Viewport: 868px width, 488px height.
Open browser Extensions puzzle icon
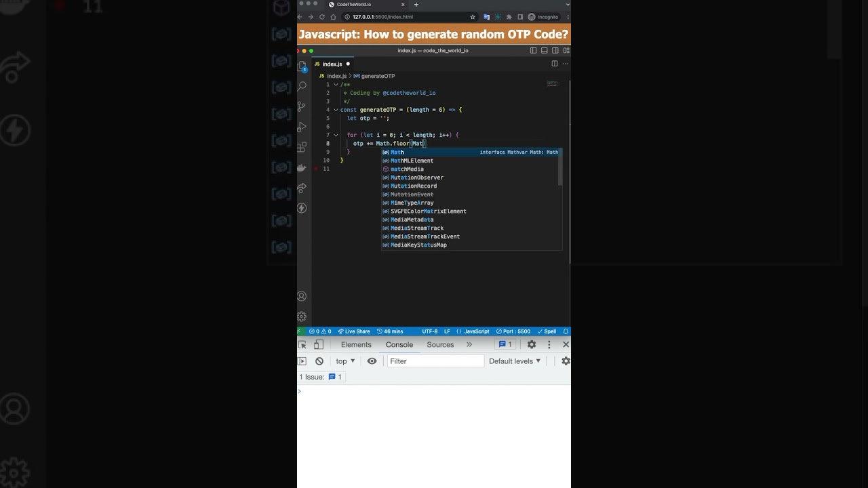coord(509,17)
